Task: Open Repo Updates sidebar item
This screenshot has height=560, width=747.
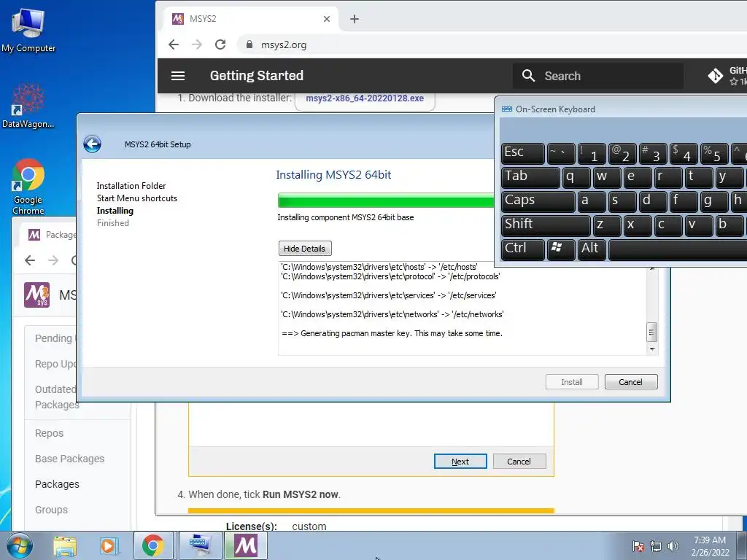Action: pyautogui.click(x=55, y=364)
